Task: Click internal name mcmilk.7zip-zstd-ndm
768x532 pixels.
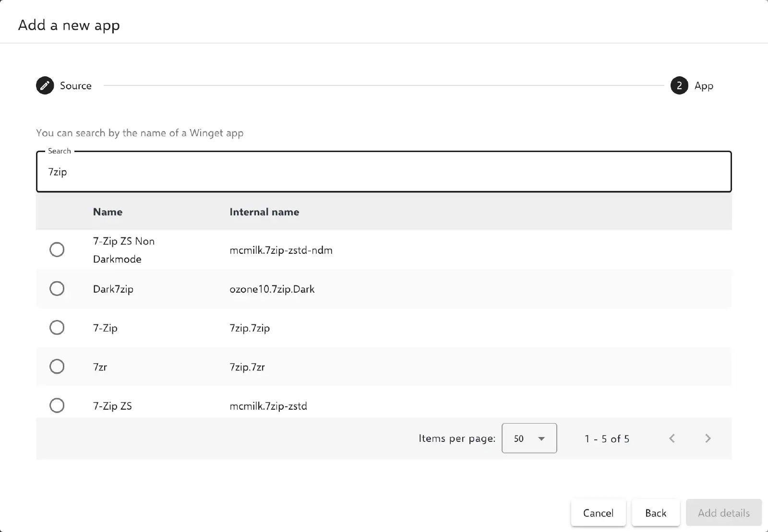Action: click(281, 250)
